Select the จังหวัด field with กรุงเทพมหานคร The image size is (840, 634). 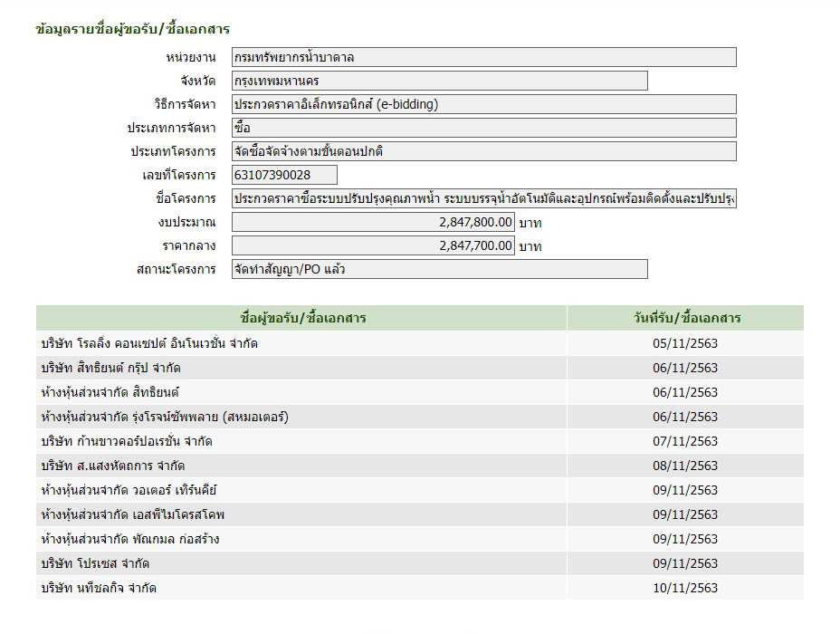point(439,81)
